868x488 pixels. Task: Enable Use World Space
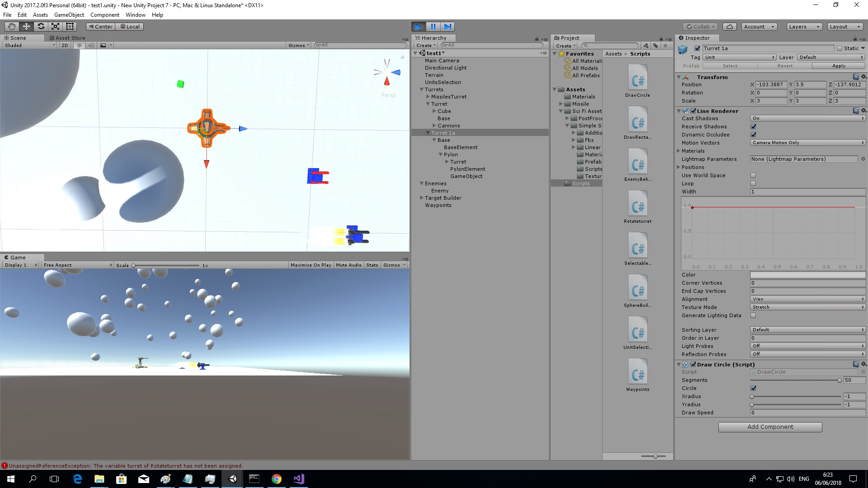click(753, 175)
